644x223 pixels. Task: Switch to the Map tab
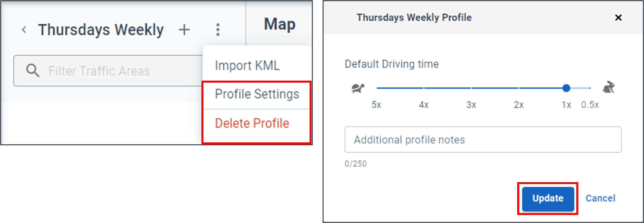pyautogui.click(x=279, y=24)
